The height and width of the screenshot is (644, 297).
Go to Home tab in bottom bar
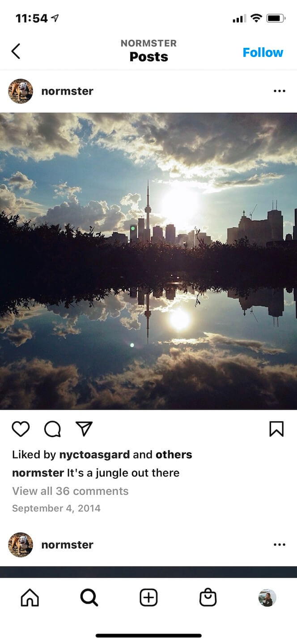pyautogui.click(x=30, y=598)
